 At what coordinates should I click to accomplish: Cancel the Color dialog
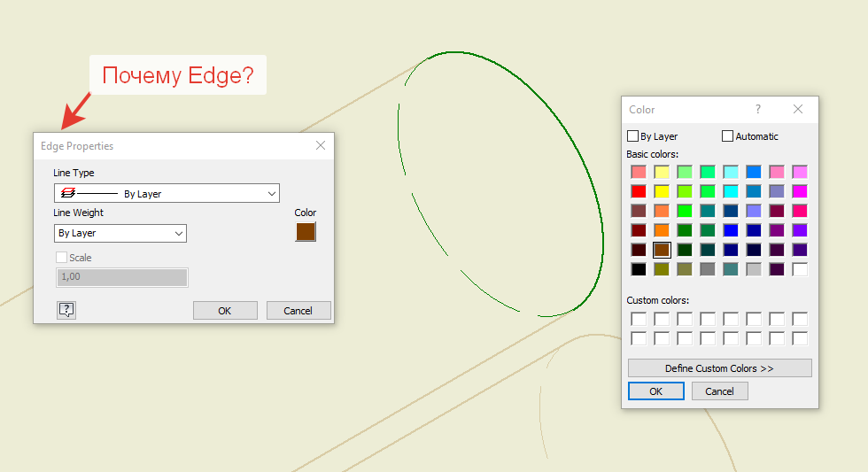point(719,391)
